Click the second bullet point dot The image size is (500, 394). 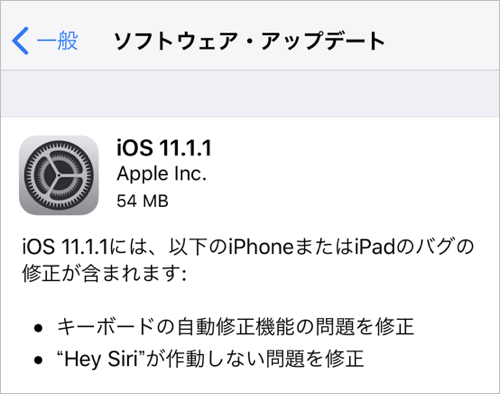39,360
